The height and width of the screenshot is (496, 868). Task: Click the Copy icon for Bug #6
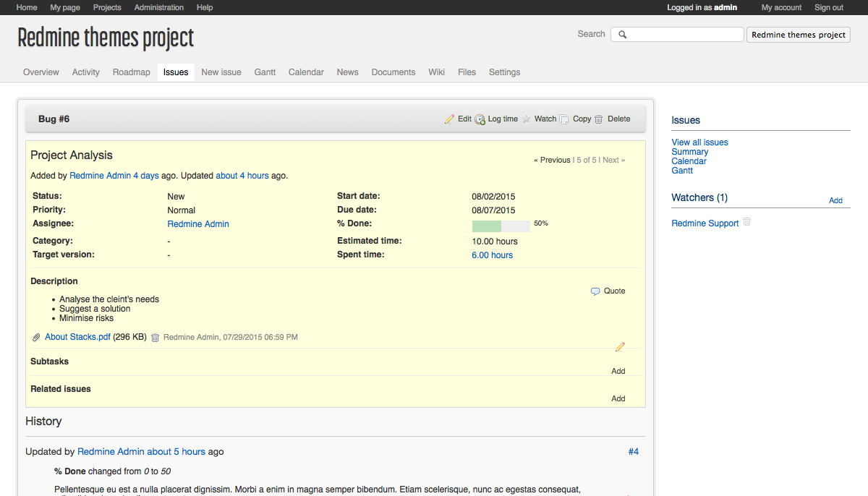564,119
